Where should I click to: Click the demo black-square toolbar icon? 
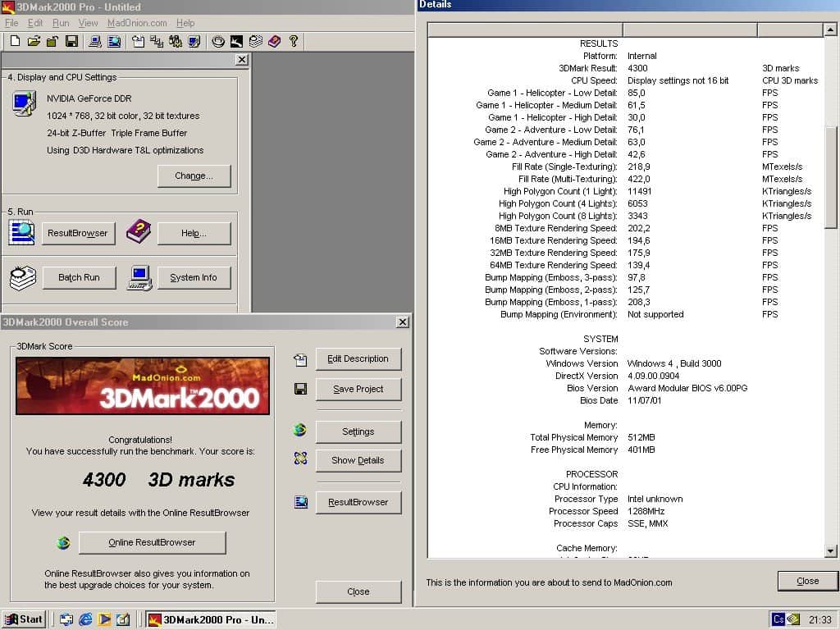(x=236, y=41)
